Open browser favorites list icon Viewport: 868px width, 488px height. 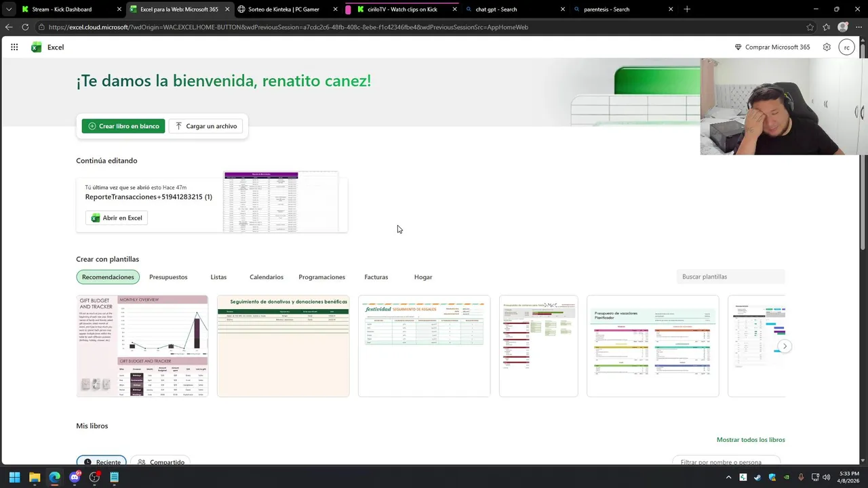click(x=827, y=27)
